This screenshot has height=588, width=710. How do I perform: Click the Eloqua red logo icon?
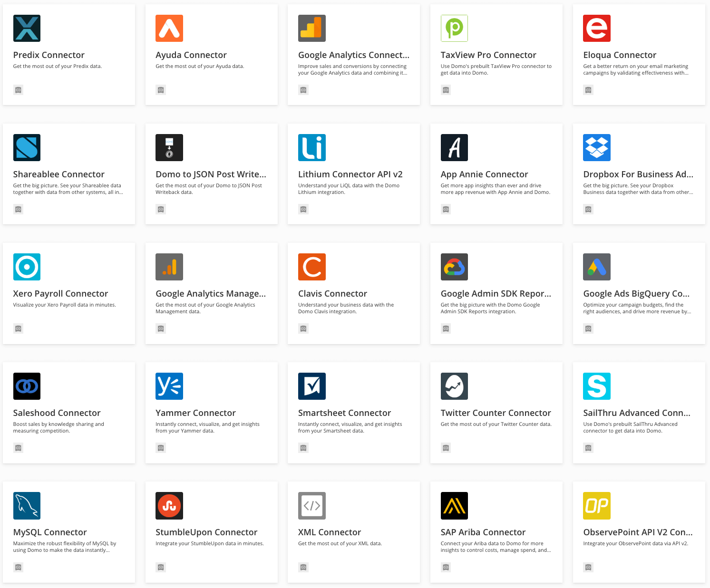point(597,28)
